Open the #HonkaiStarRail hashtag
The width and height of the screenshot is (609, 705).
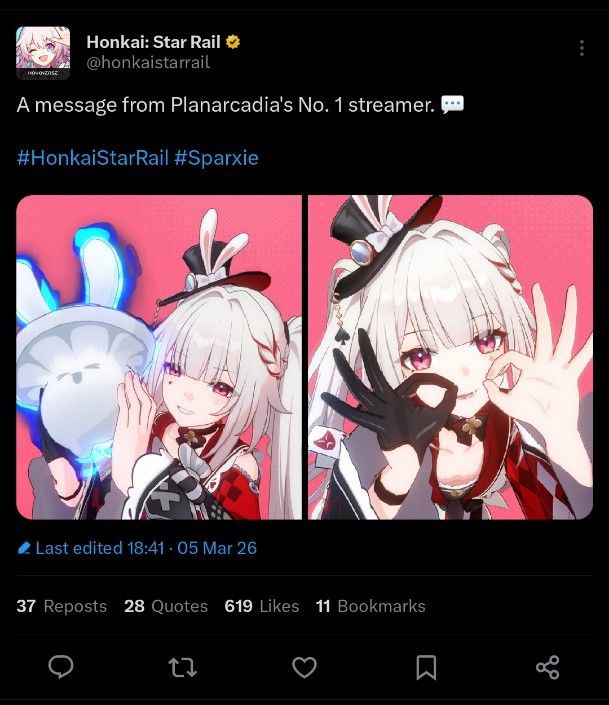point(93,158)
